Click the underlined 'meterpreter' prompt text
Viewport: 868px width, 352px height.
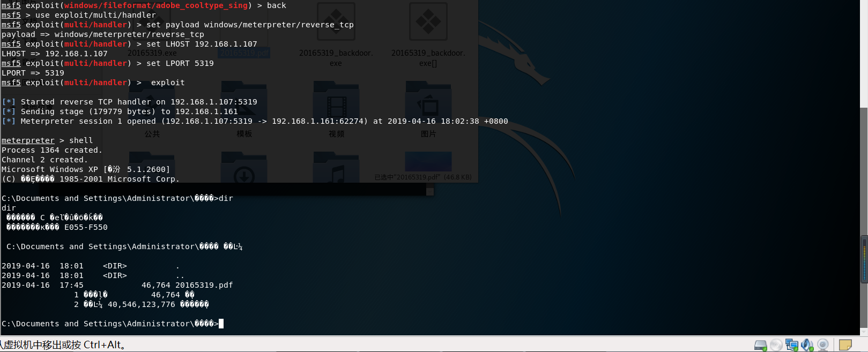[x=28, y=140]
